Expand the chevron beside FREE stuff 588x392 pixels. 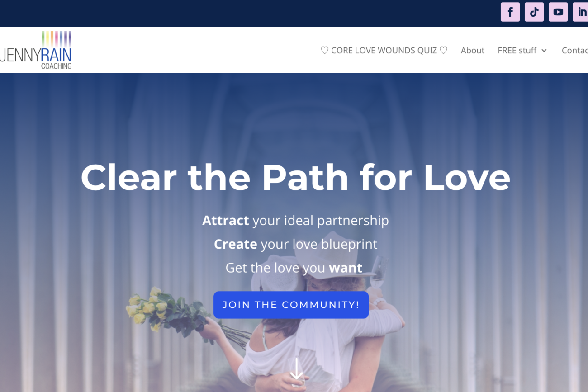pos(544,51)
